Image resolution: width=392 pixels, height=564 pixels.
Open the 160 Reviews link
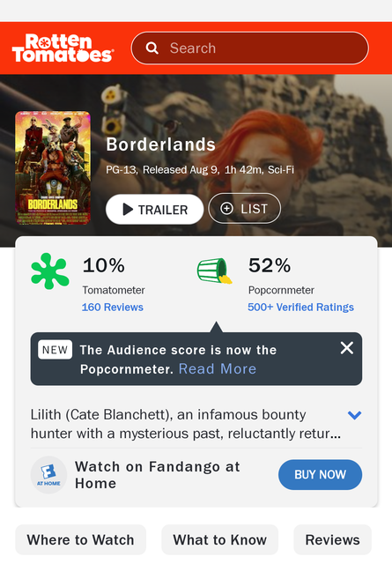tap(113, 308)
